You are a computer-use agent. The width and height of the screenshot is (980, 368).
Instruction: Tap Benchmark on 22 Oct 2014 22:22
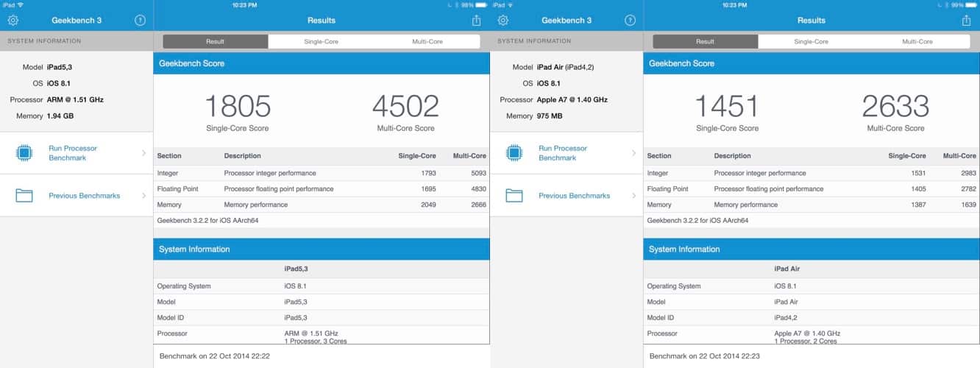click(x=213, y=356)
